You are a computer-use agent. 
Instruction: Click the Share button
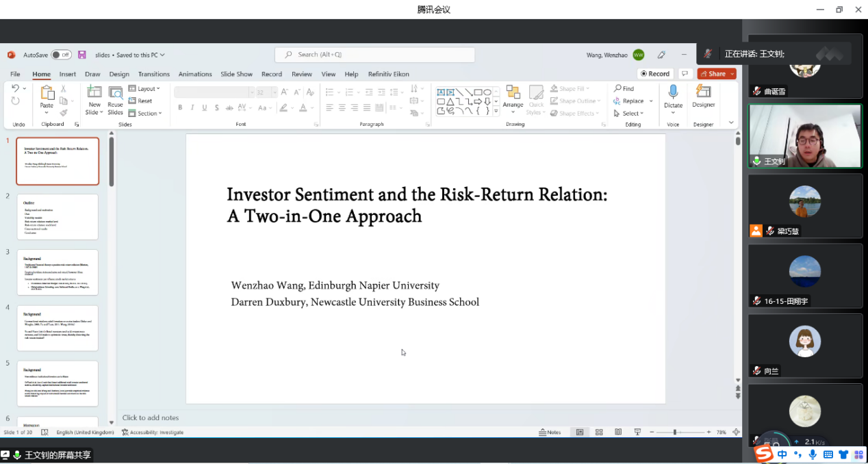pyautogui.click(x=713, y=74)
